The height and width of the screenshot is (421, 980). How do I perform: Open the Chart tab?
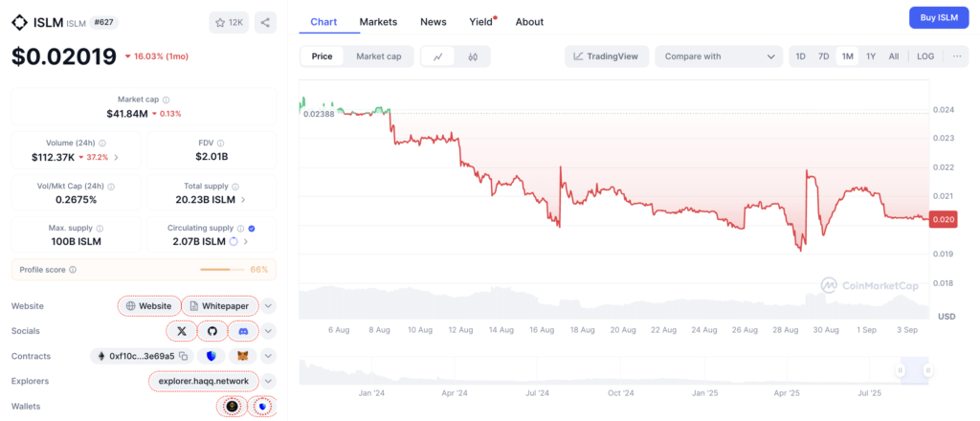[323, 22]
